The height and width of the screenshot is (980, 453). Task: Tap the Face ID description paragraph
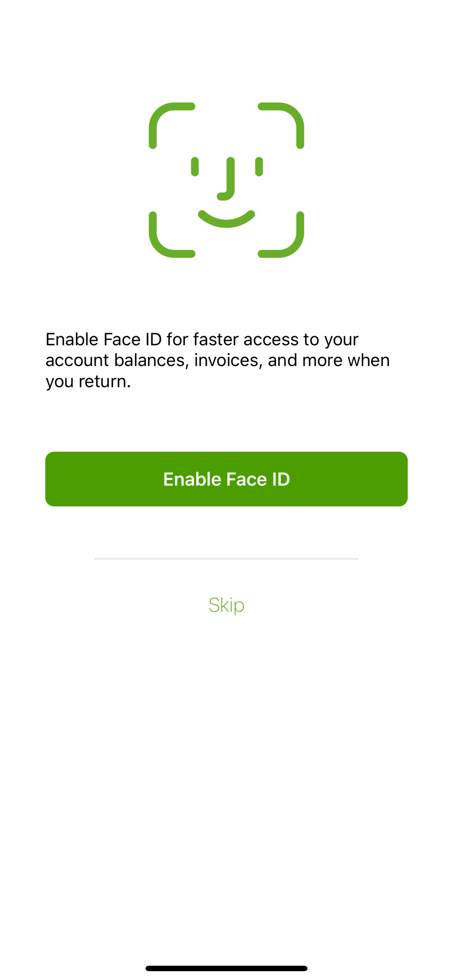coord(218,360)
